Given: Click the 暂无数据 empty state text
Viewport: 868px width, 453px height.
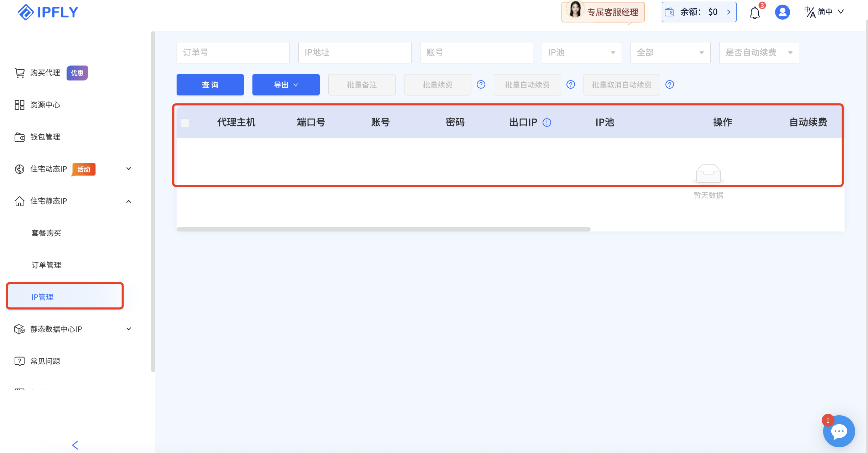Looking at the screenshot, I should [x=708, y=196].
